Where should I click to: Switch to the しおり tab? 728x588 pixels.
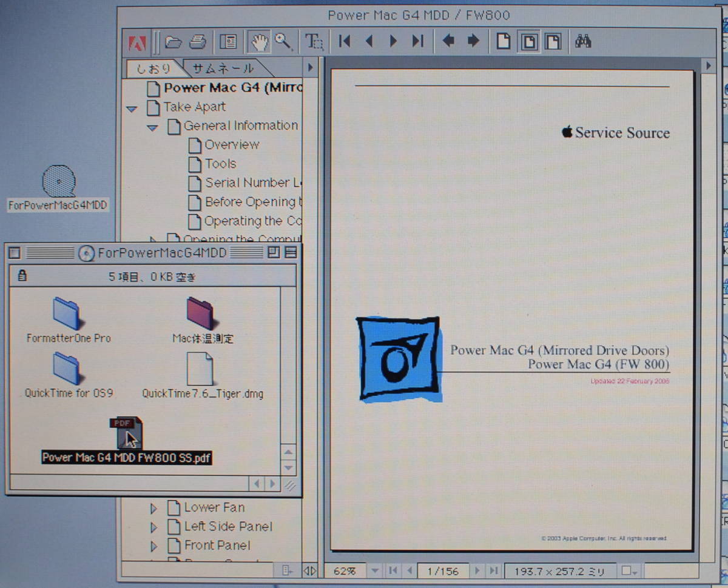click(153, 68)
